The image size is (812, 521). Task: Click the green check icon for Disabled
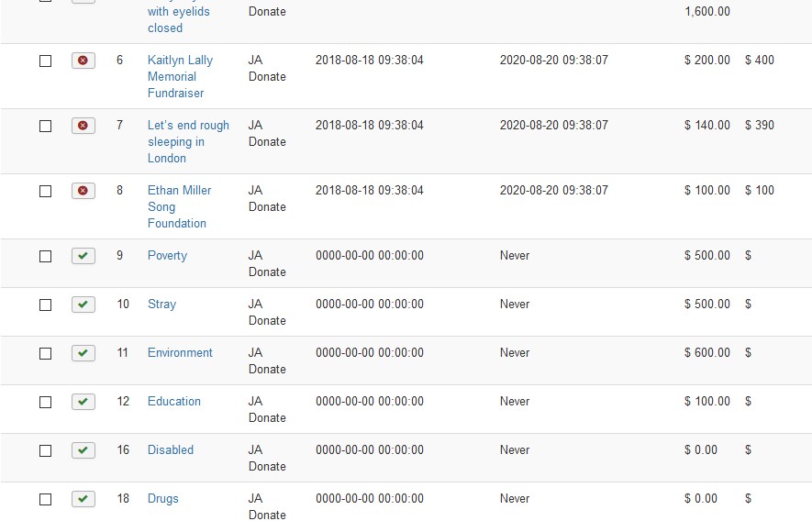tap(83, 450)
